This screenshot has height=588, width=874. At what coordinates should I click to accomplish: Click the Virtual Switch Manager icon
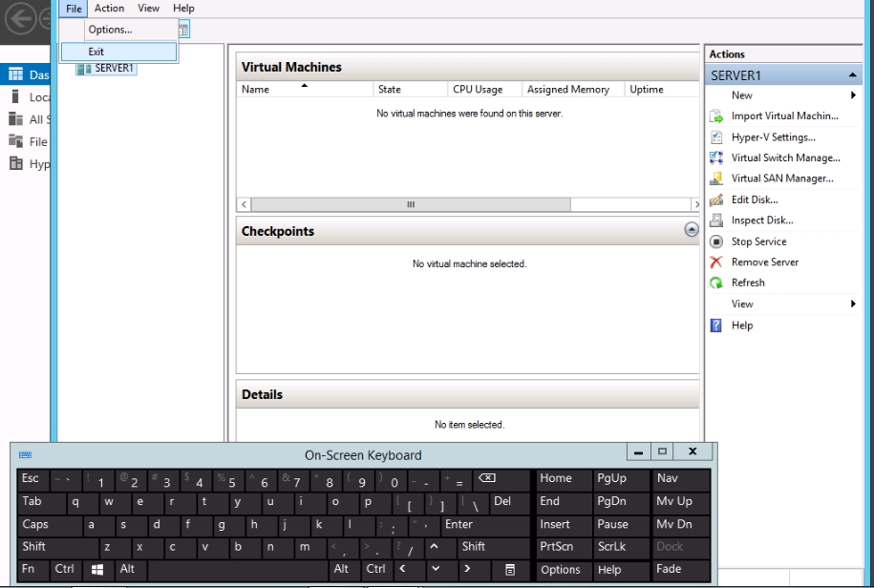[x=715, y=158]
